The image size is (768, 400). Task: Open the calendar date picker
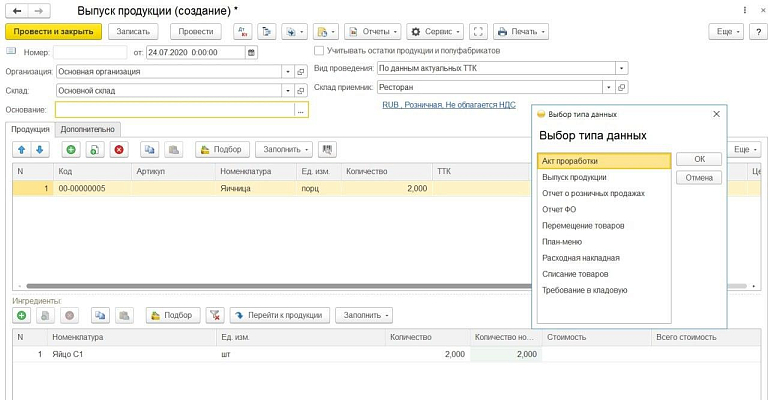click(x=249, y=51)
